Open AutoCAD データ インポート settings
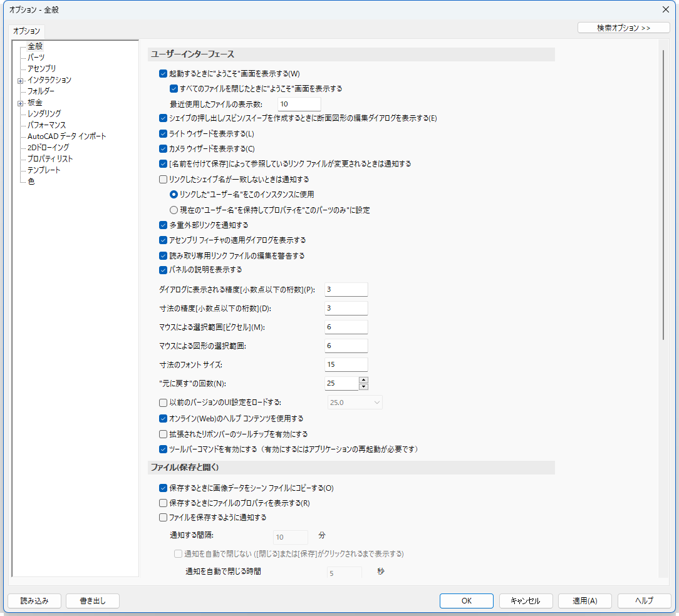679x616 pixels. 66,136
